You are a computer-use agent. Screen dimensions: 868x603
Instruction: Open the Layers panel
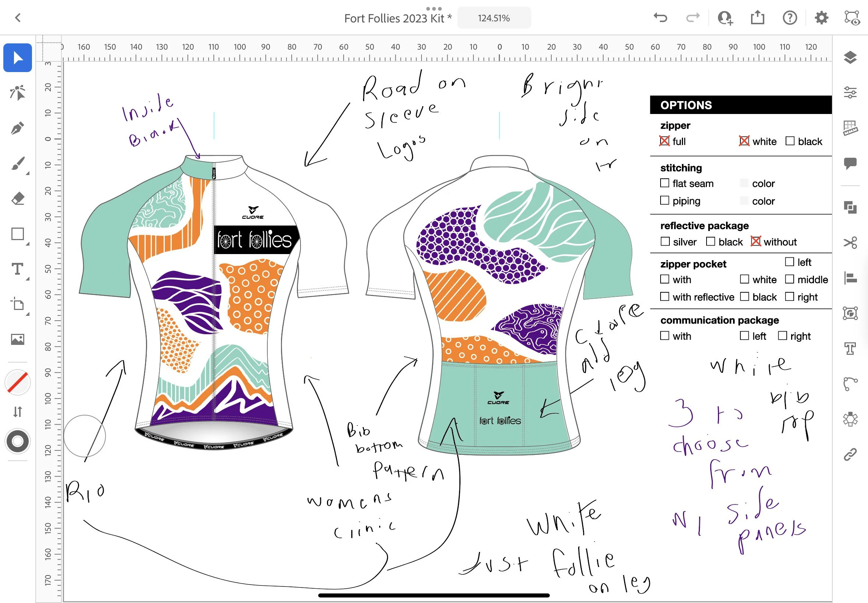pyautogui.click(x=850, y=57)
